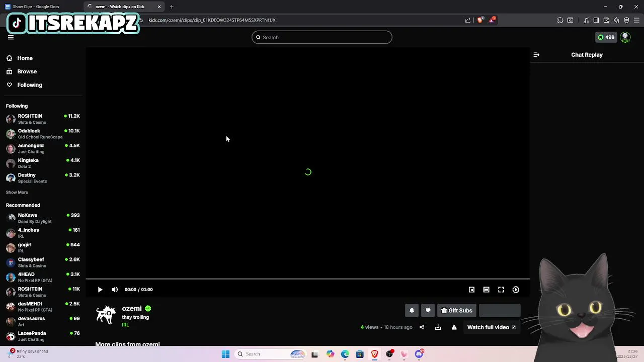The width and height of the screenshot is (644, 362).
Task: Open LazeePanda recommended channel
Action: (x=43, y=336)
